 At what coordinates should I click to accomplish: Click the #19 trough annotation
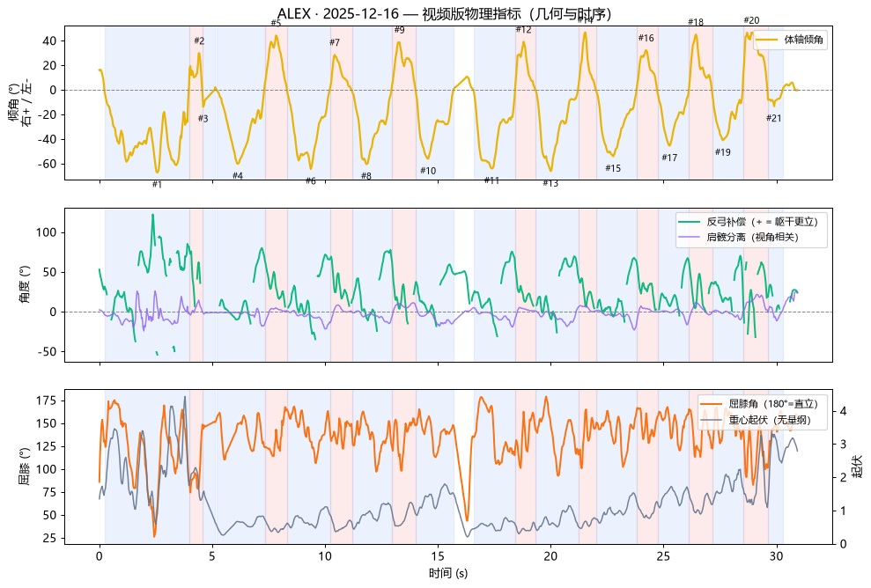723,152
